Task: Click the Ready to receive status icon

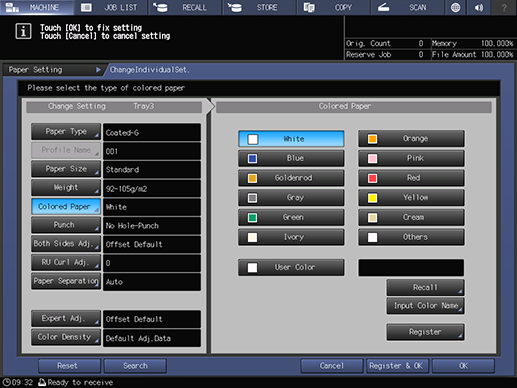Action: (x=42, y=382)
